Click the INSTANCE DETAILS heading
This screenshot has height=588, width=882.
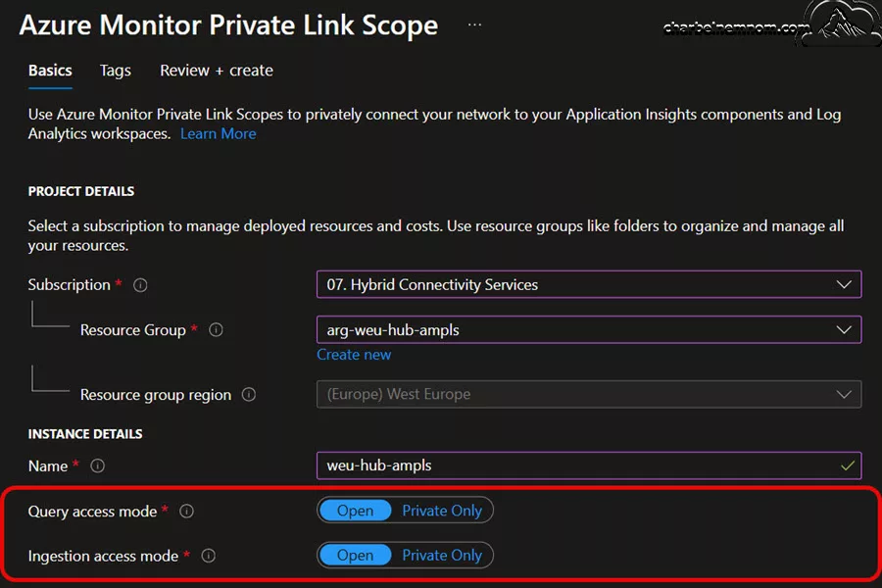85,434
